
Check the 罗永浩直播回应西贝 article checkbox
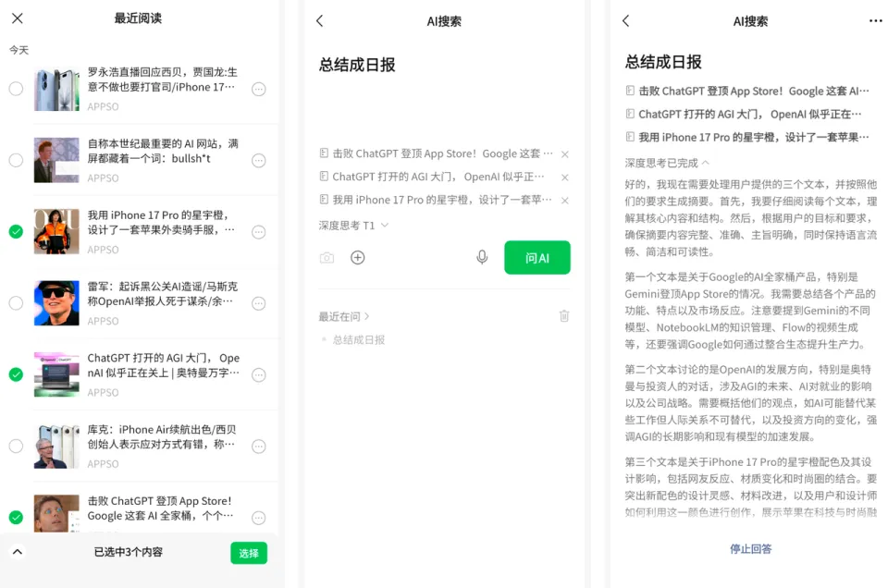[15, 91]
